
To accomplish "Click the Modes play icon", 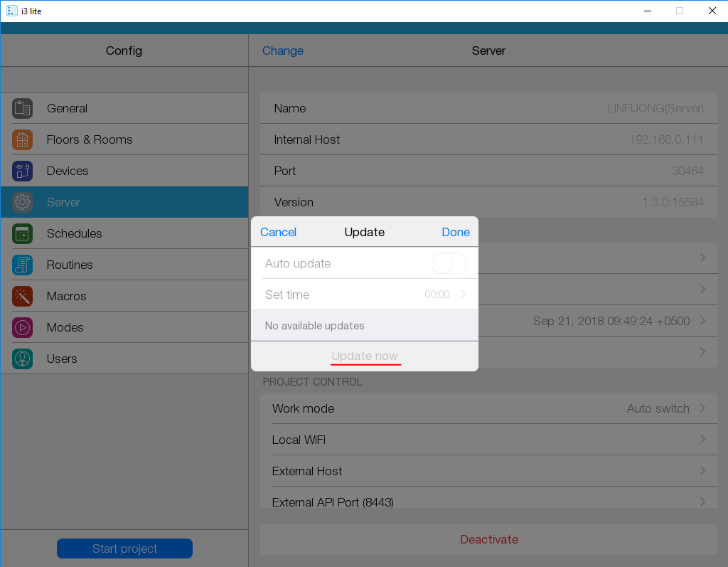I will (22, 327).
